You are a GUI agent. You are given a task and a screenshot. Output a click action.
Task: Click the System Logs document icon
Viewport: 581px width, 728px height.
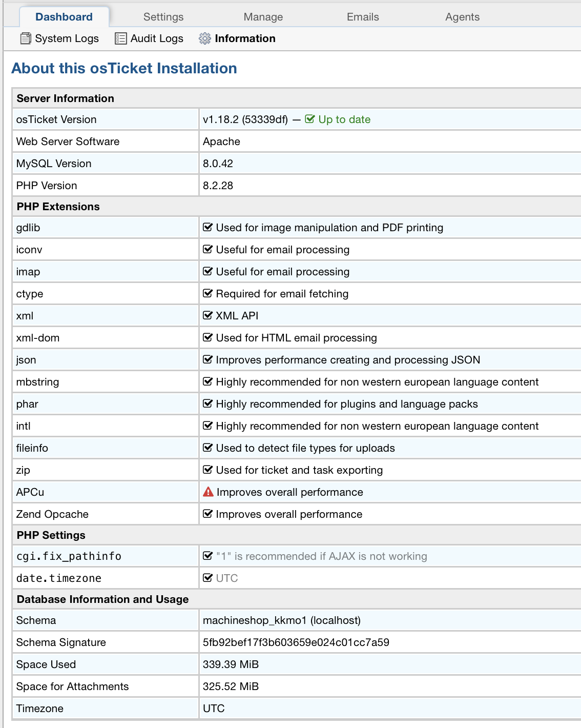click(26, 38)
